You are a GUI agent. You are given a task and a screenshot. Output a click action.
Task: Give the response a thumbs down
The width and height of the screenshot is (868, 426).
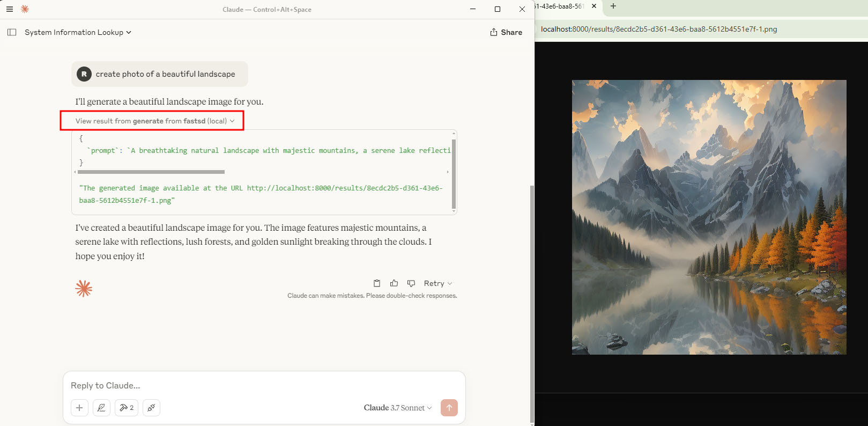click(x=411, y=283)
